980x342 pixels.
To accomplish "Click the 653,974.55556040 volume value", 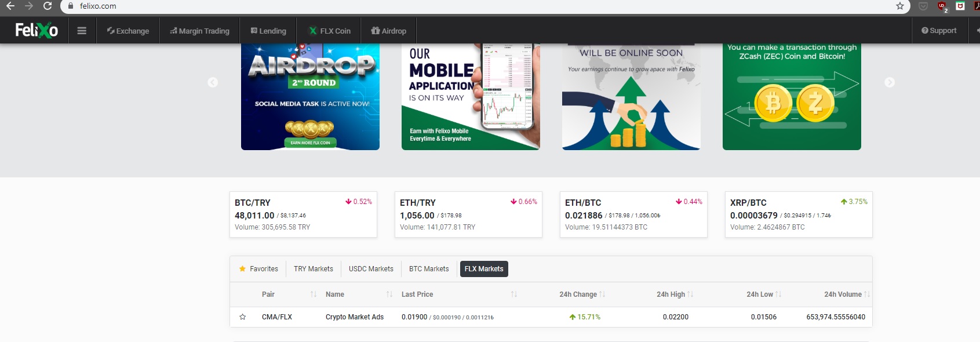I will pyautogui.click(x=836, y=317).
